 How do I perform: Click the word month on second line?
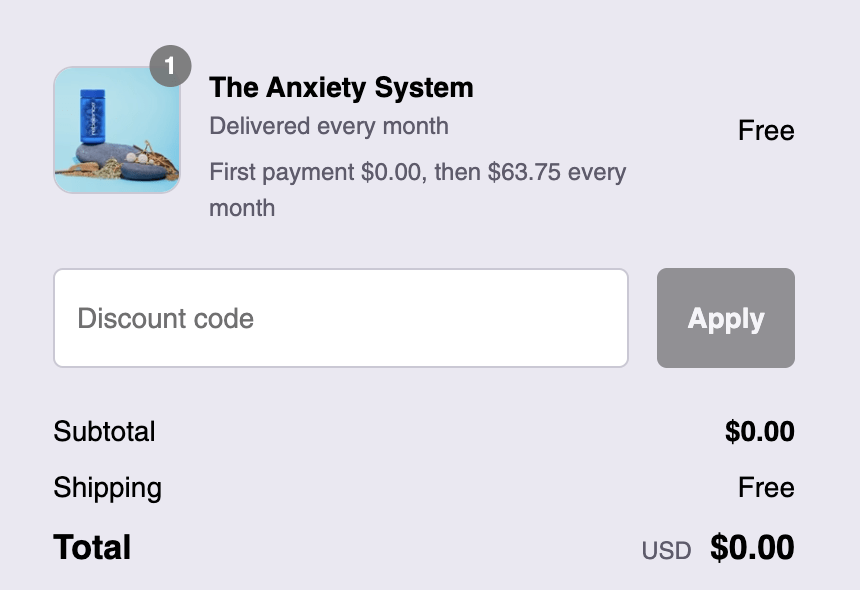click(241, 208)
